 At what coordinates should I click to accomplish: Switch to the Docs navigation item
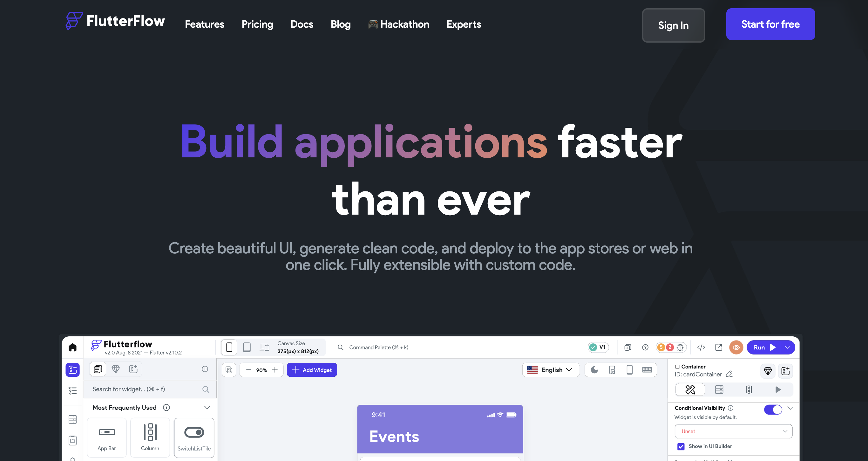tap(302, 24)
